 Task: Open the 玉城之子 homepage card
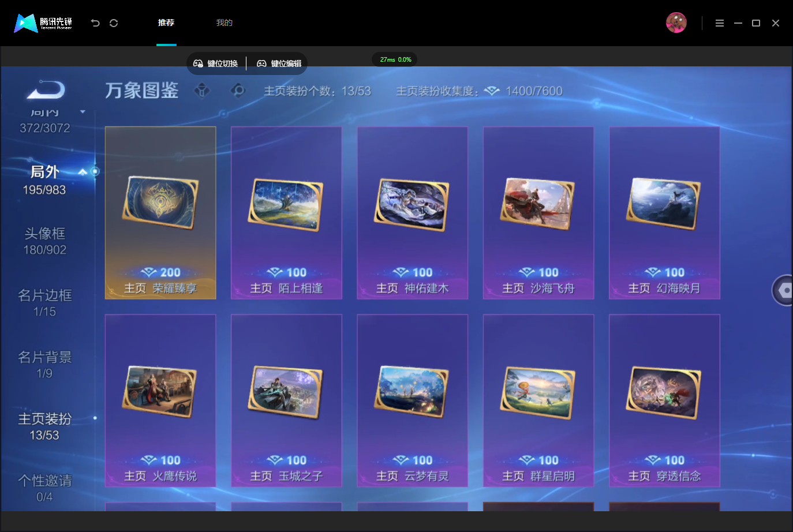(286, 401)
